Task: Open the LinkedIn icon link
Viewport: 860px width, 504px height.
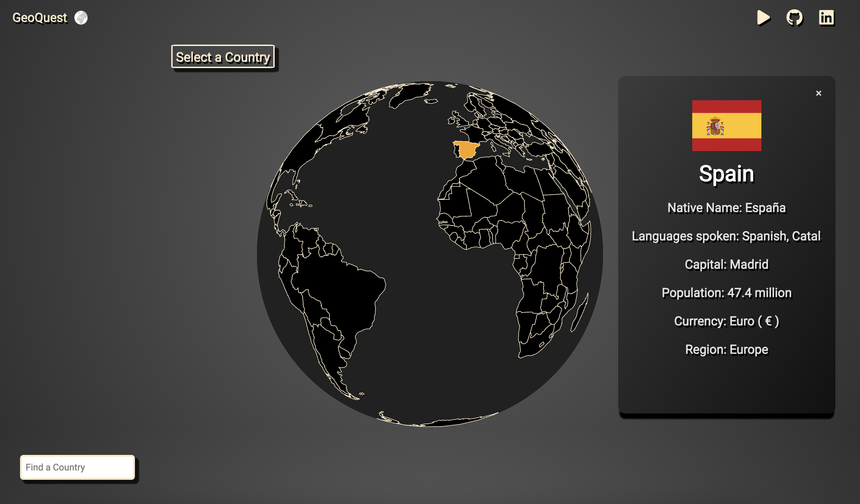Action: coord(826,18)
